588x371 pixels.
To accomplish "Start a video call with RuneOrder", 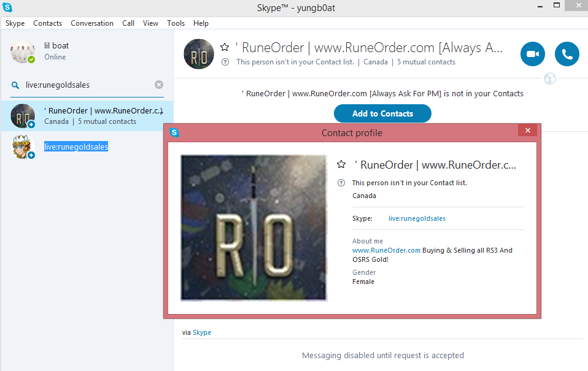I will point(533,54).
